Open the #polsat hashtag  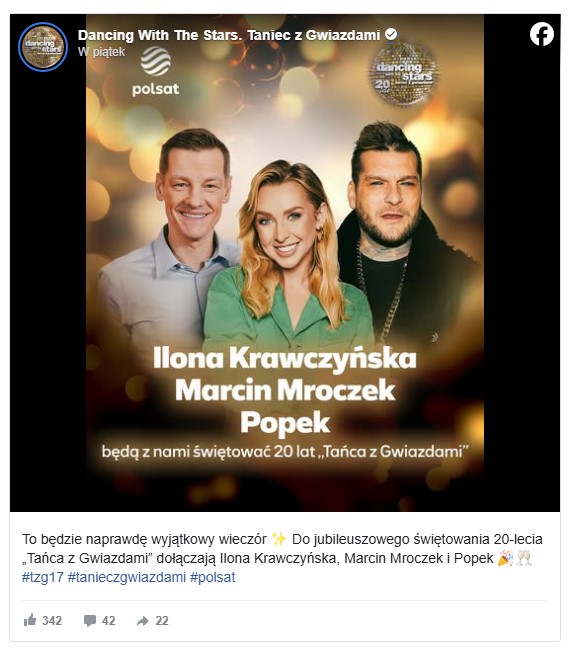pyautogui.click(x=212, y=577)
